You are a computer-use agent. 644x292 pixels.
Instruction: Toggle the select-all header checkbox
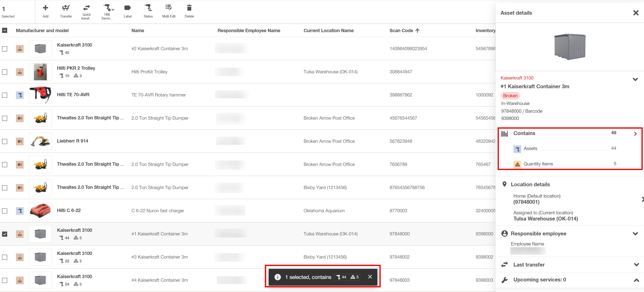(x=5, y=30)
